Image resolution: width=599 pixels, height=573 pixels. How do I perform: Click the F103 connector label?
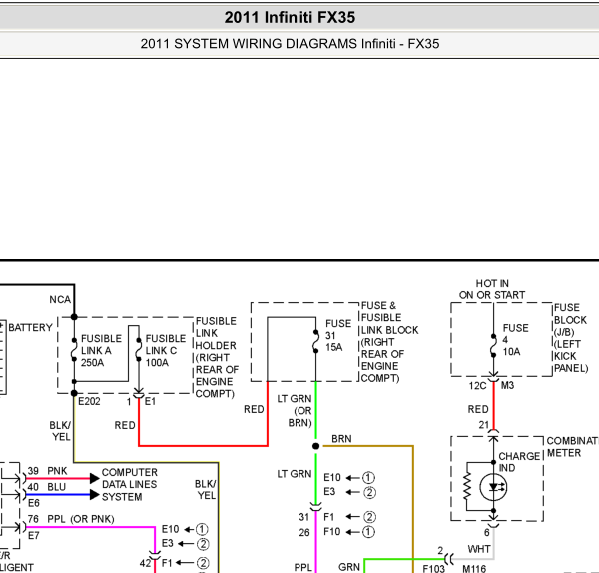pos(434,569)
